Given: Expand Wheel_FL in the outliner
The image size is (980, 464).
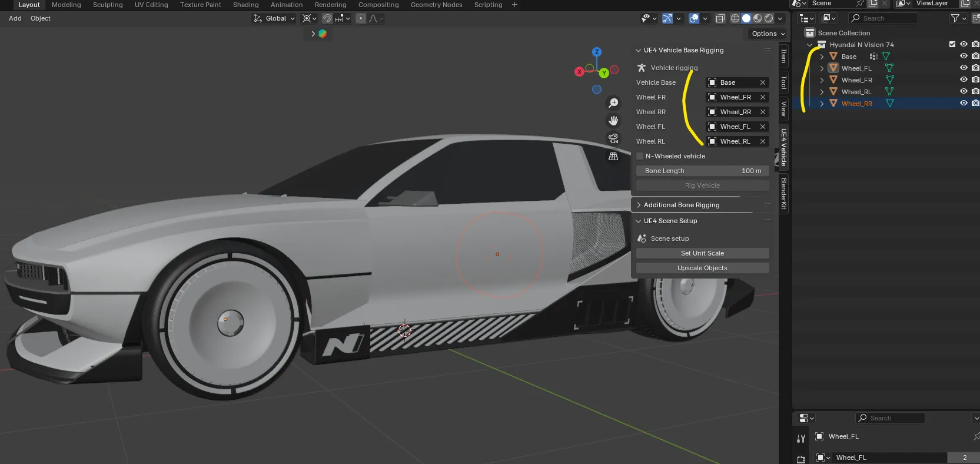Looking at the screenshot, I should tap(822, 68).
